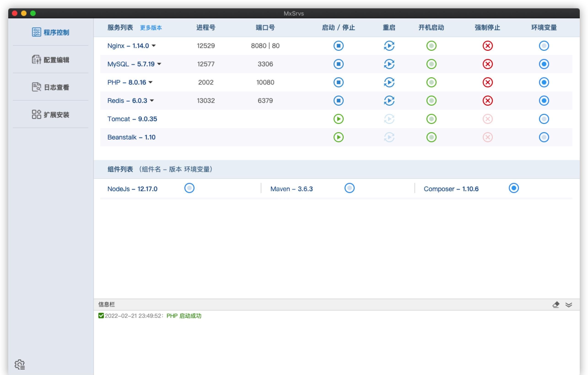Restart the Redis service
Screen dimensions: 588x375
(x=389, y=101)
